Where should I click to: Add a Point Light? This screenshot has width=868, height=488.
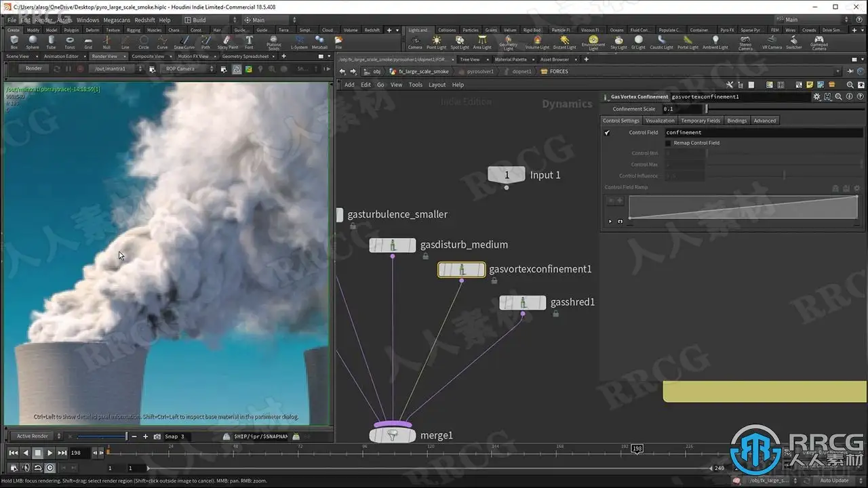point(436,42)
